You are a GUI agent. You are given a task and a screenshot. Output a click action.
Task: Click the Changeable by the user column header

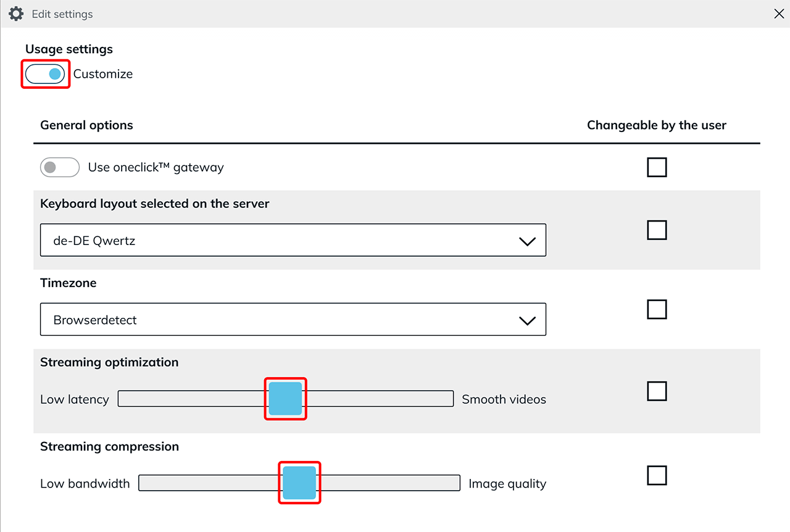[657, 125]
